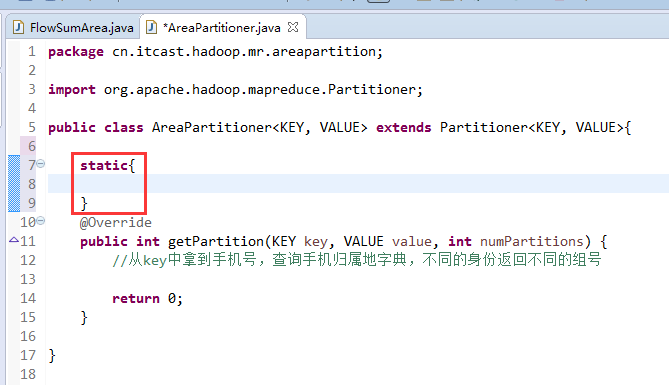669x385 pixels.
Task: Click the class name 'AreaPartitioner<KEY, VALUE>'
Action: [x=259, y=128]
